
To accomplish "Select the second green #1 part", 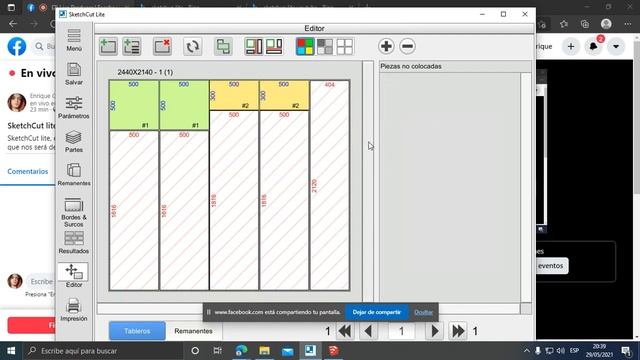I will click(184, 105).
